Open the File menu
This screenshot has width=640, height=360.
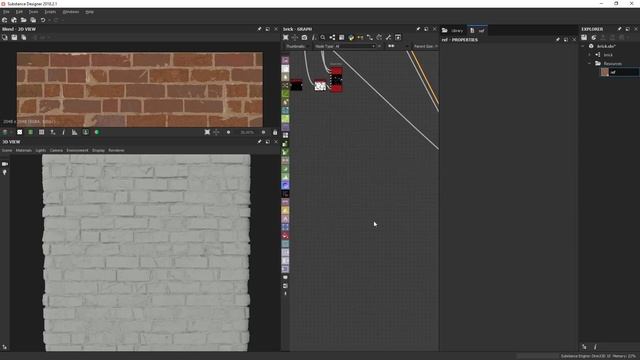tap(6, 12)
